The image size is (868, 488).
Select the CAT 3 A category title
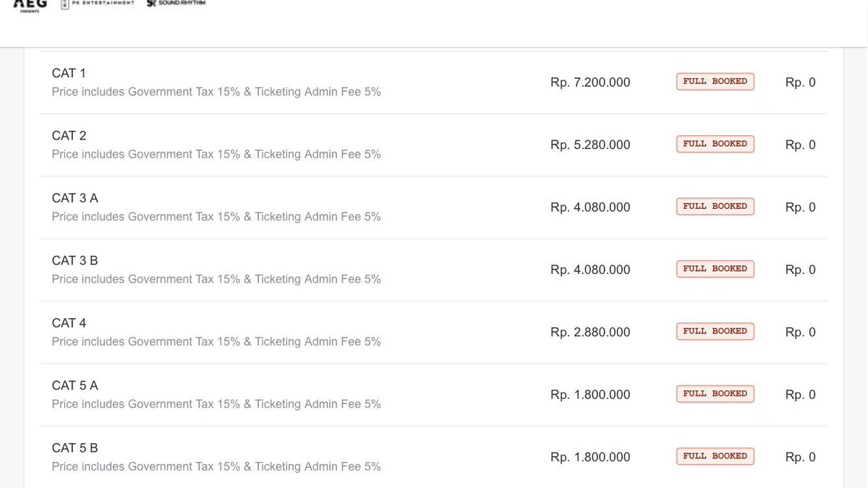tap(75, 198)
